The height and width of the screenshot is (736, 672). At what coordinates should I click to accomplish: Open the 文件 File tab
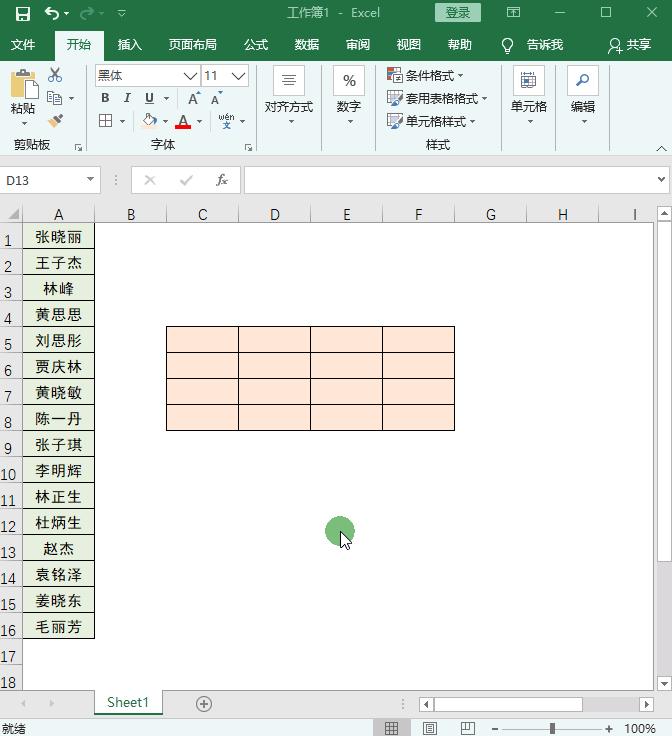23,45
